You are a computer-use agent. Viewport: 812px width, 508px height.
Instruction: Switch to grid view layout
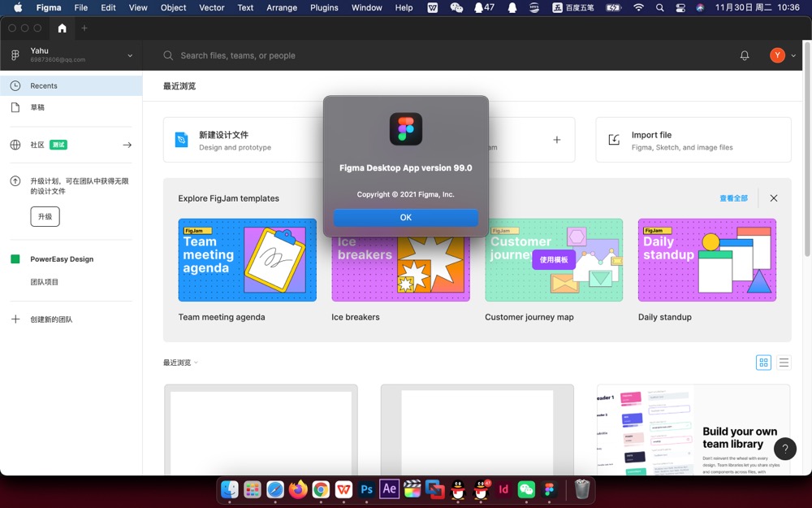(x=763, y=363)
